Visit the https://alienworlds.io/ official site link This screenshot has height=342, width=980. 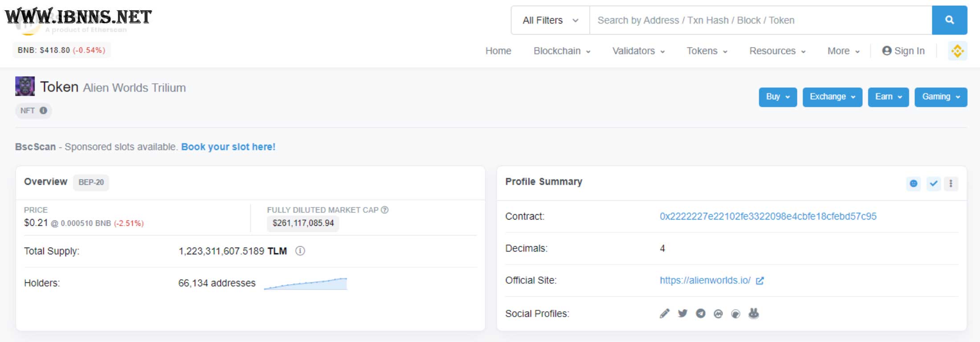(705, 281)
